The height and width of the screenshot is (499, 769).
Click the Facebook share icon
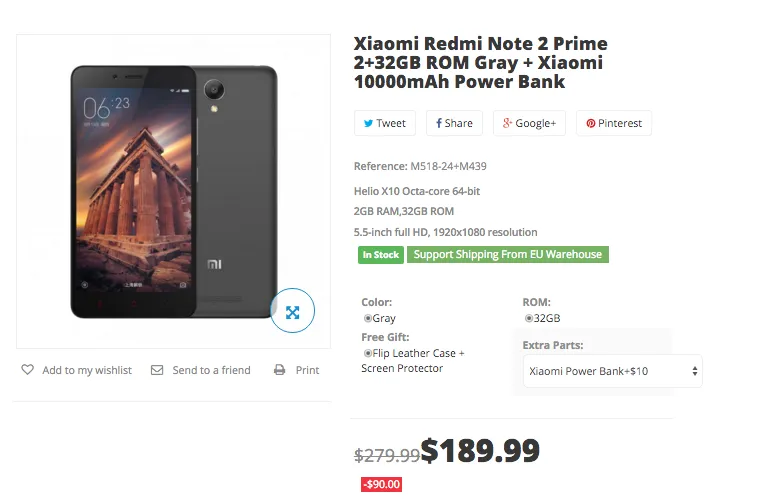[x=438, y=124]
